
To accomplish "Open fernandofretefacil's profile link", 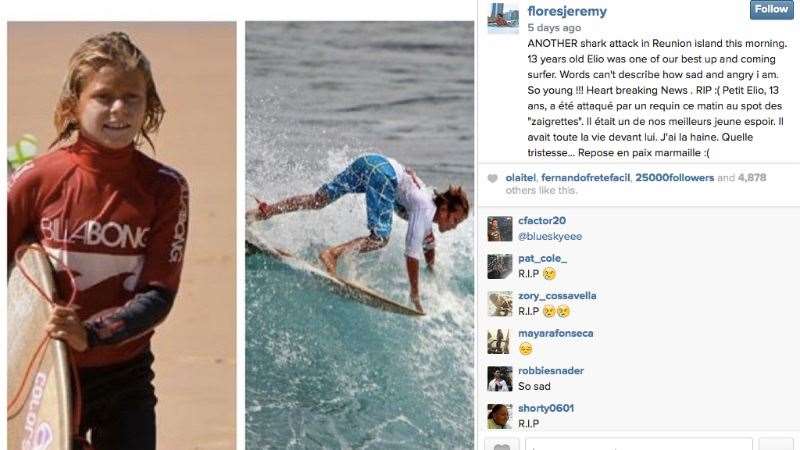I will pyautogui.click(x=585, y=178).
